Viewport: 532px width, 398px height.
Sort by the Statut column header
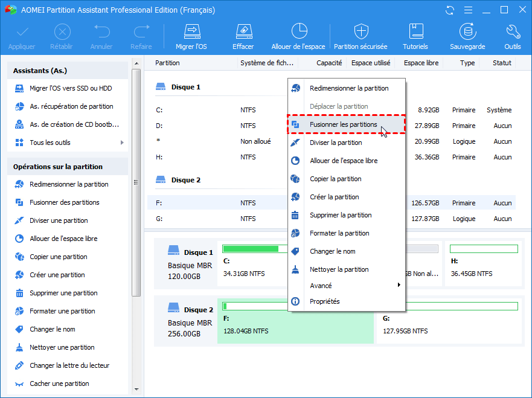[x=502, y=63]
